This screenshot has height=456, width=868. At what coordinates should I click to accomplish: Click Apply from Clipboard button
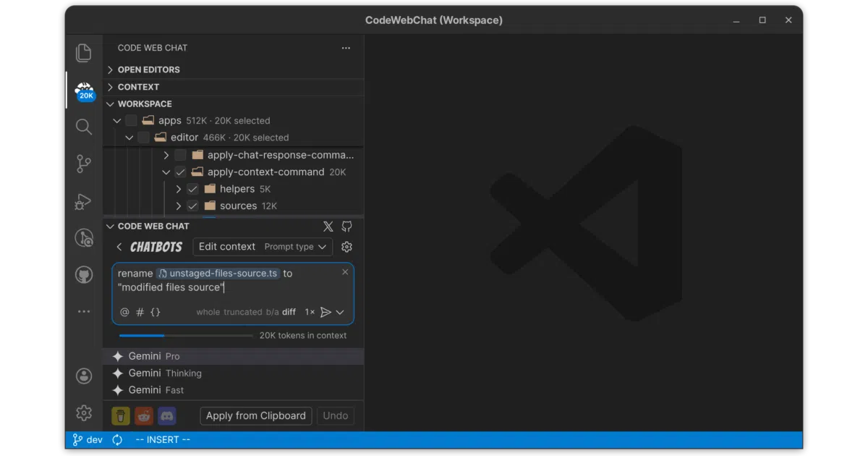pyautogui.click(x=256, y=415)
